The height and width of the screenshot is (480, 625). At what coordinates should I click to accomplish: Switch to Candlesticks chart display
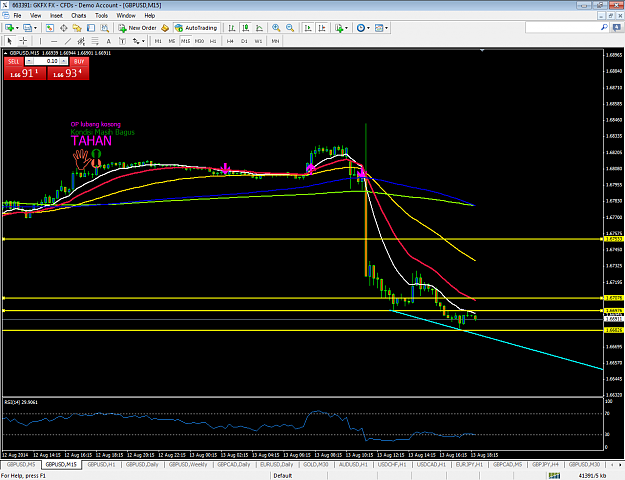(246, 28)
